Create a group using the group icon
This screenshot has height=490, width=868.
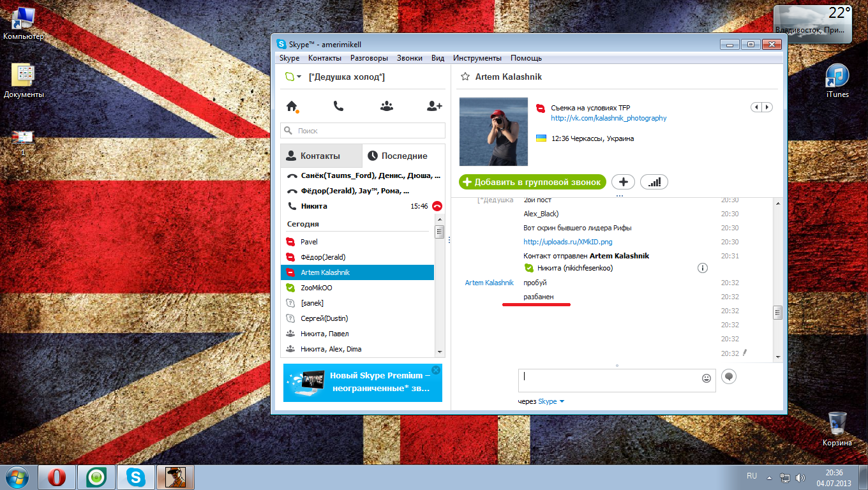coord(386,107)
